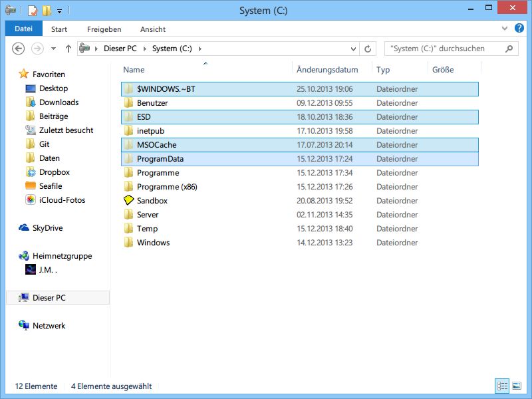Go forward with the Forward arrow button
Screen dimensions: 532x399
(x=37, y=49)
